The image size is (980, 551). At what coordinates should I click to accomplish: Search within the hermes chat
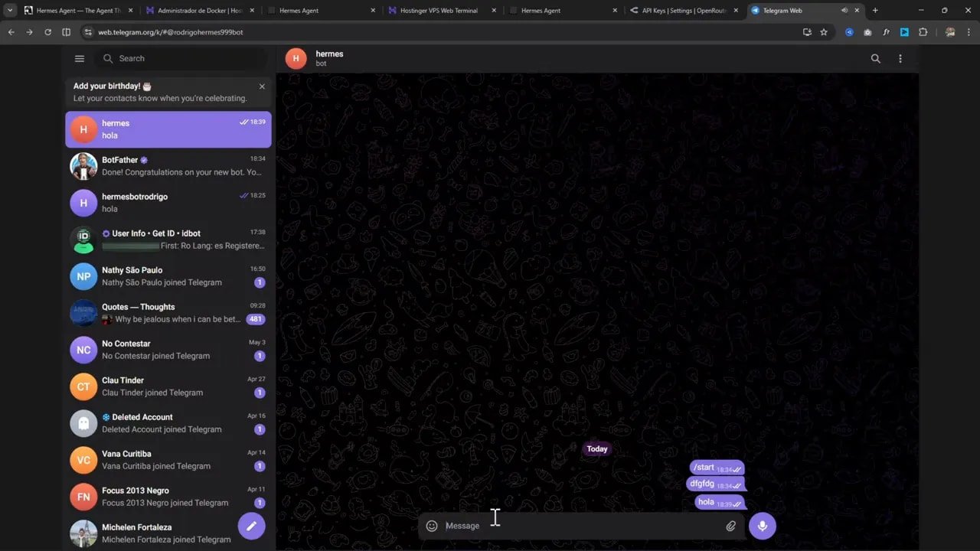tap(876, 58)
